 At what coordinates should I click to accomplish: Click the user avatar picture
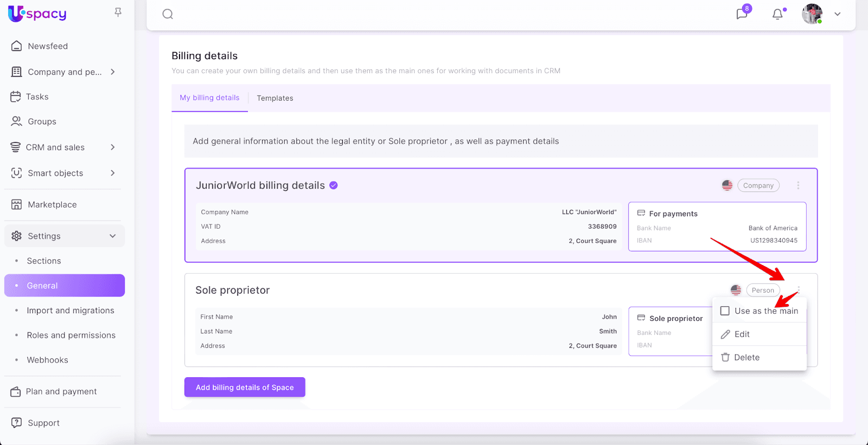coord(812,14)
